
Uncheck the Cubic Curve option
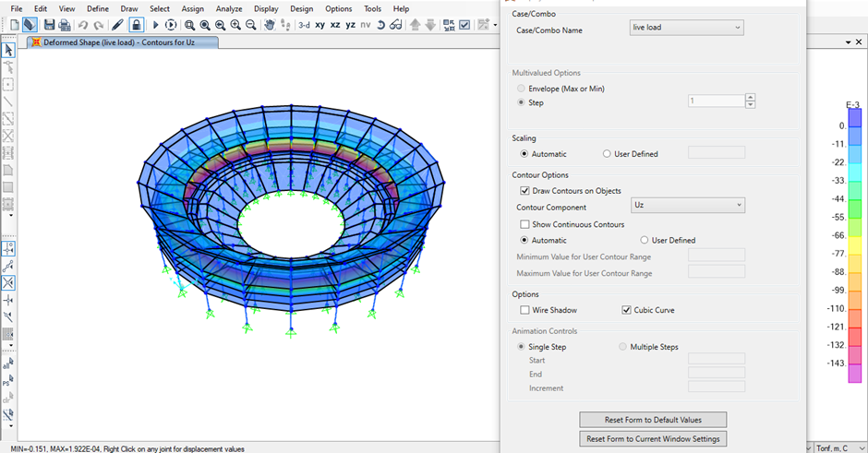tap(626, 310)
